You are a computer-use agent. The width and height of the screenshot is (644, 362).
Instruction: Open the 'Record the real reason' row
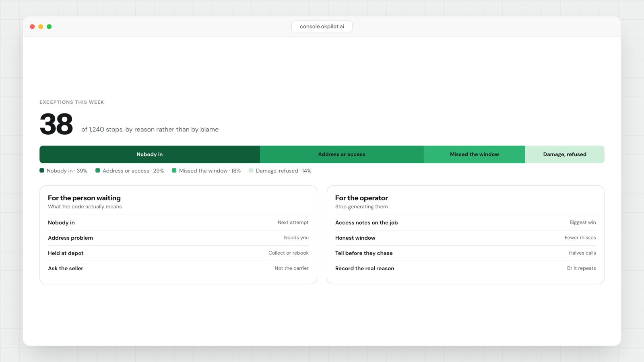pos(466,268)
